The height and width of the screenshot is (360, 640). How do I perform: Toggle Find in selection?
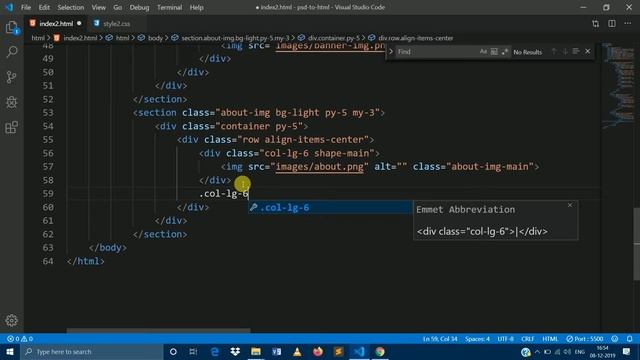[576, 51]
